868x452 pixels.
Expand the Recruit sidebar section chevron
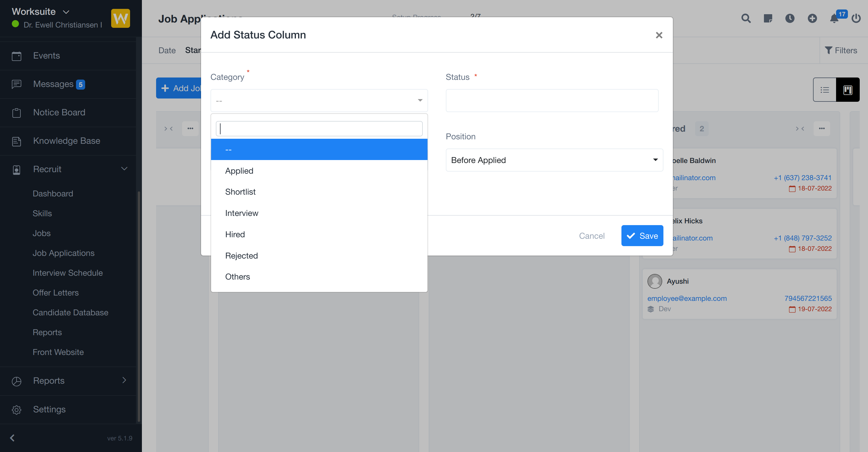tap(124, 169)
